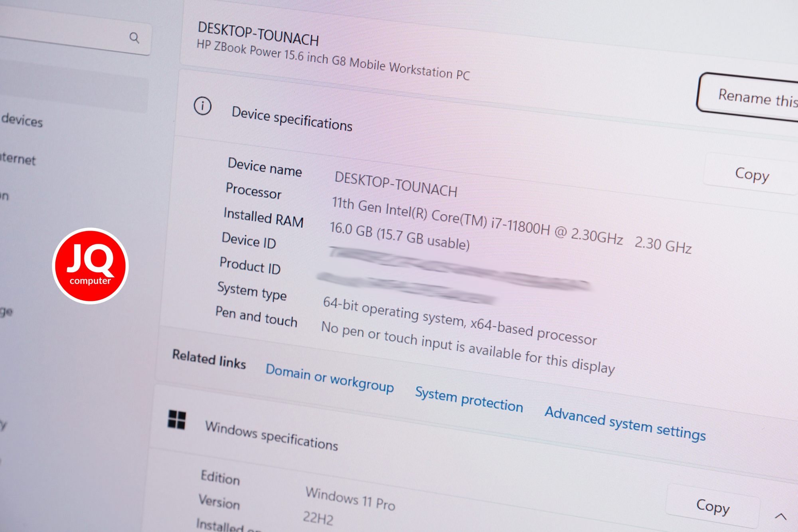Click the Version label
The height and width of the screenshot is (532, 798).
[x=219, y=502]
